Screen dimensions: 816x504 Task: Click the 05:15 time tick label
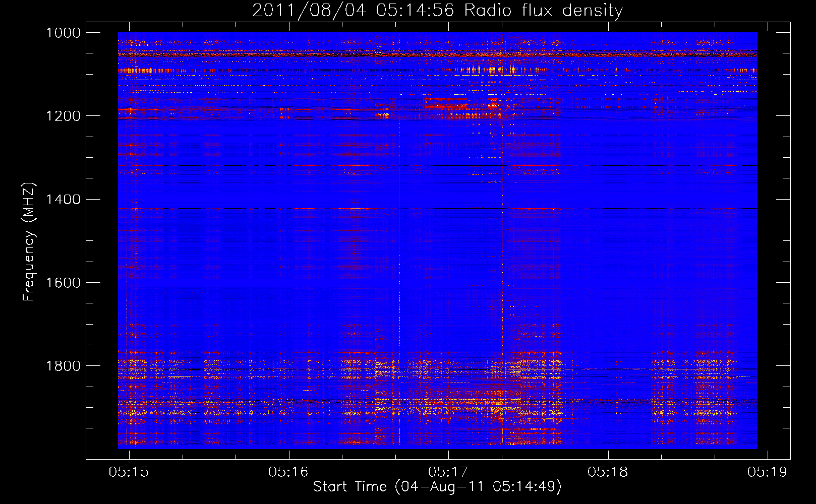click(129, 472)
